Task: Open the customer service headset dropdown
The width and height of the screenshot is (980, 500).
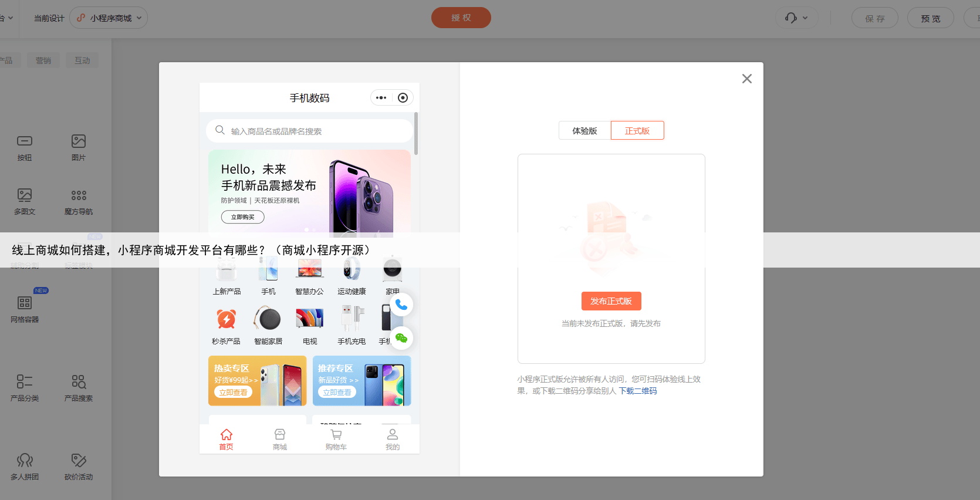Action: coord(796,18)
